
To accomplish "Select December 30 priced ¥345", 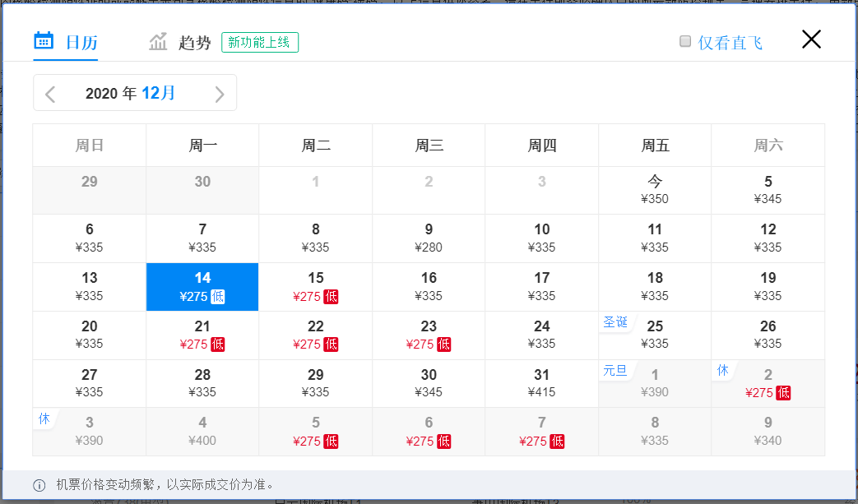I will coord(429,383).
